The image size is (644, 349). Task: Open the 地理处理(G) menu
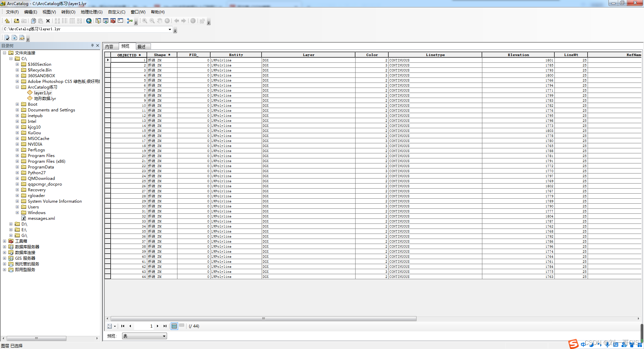pos(91,12)
